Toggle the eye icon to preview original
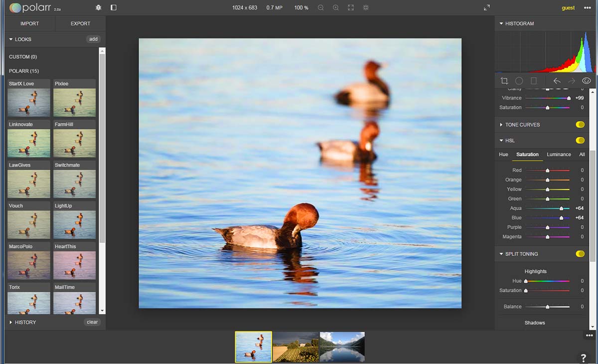Image resolution: width=598 pixels, height=364 pixels. point(586,81)
